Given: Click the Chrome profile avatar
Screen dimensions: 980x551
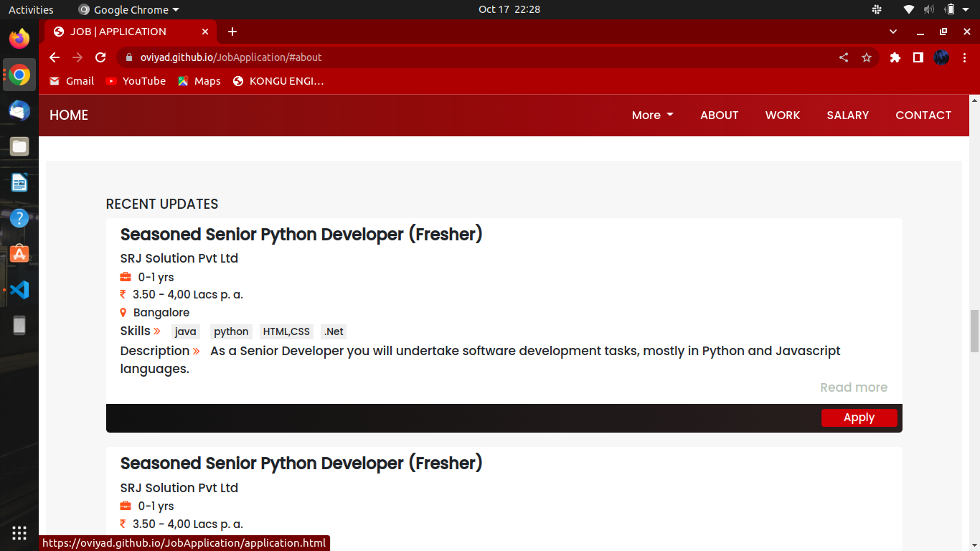Looking at the screenshot, I should 941,57.
